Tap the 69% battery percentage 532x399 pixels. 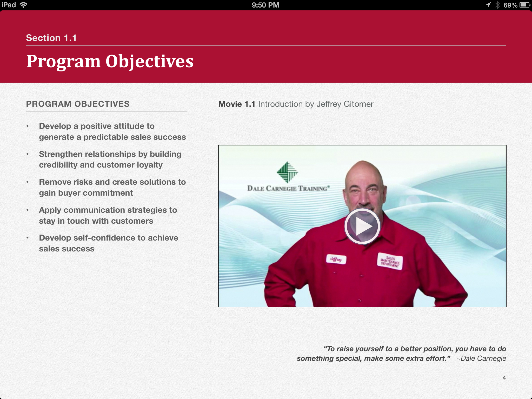[510, 5]
